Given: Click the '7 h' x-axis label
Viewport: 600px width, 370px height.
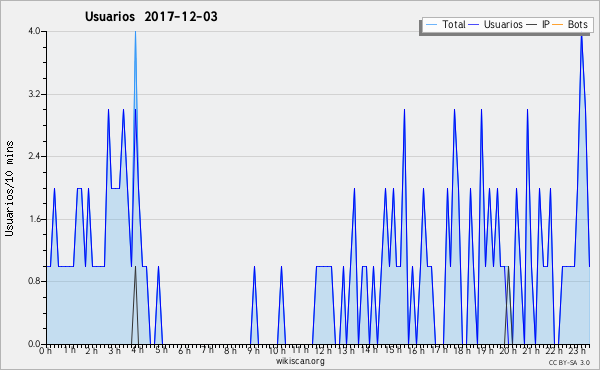Looking at the screenshot, I should (208, 350).
